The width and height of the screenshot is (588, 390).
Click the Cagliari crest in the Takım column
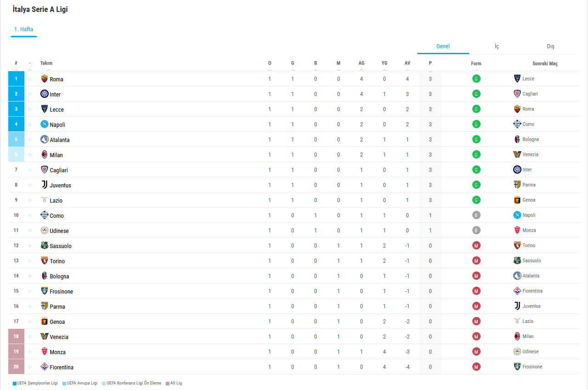coord(45,170)
